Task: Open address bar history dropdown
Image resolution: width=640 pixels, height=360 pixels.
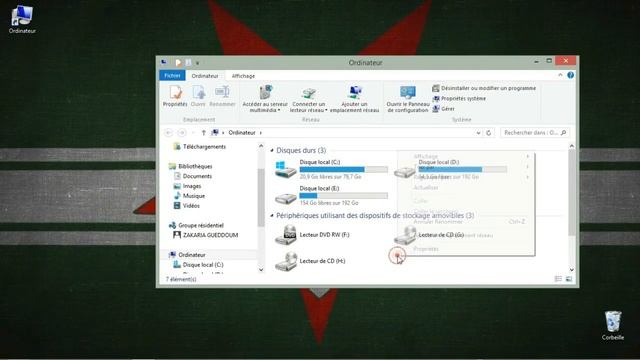Action: click(478, 133)
